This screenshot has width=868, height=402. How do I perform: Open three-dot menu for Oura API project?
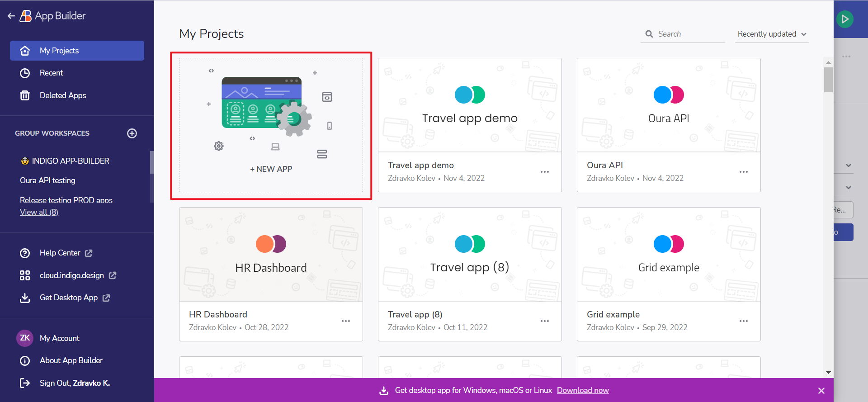pos(743,172)
